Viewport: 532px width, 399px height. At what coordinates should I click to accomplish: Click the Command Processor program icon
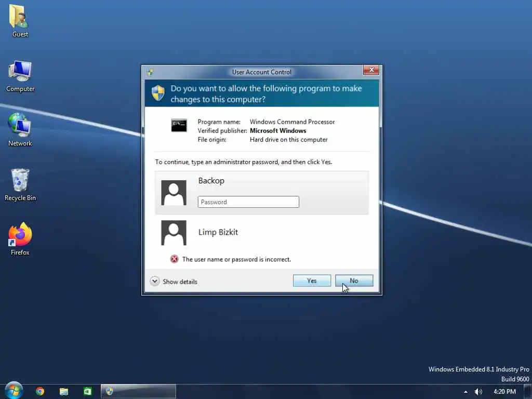[x=179, y=125]
